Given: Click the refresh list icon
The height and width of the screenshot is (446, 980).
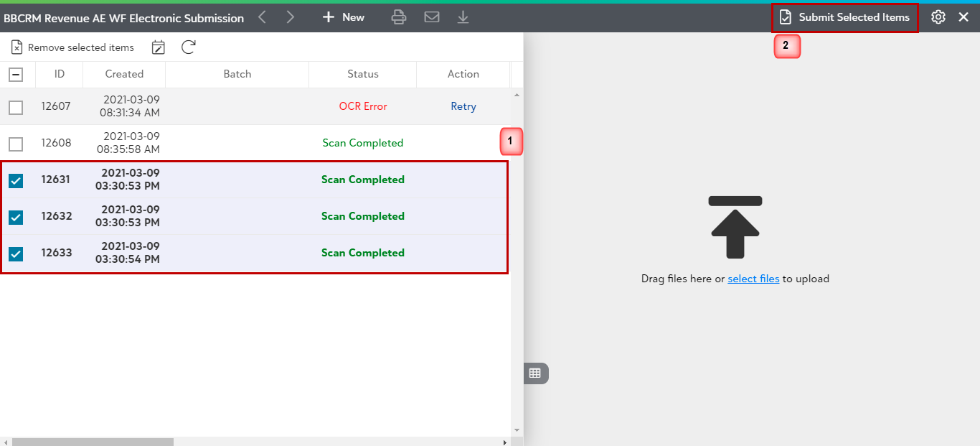Looking at the screenshot, I should (x=189, y=47).
